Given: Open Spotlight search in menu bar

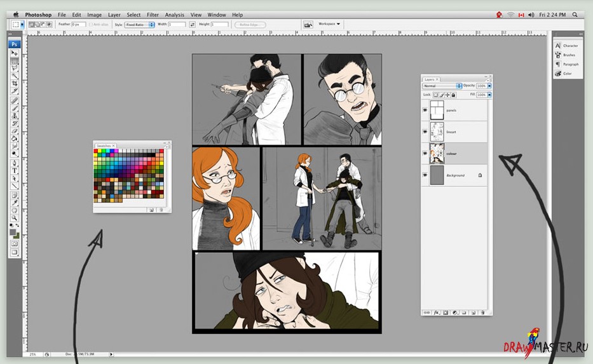Looking at the screenshot, I should tap(575, 15).
